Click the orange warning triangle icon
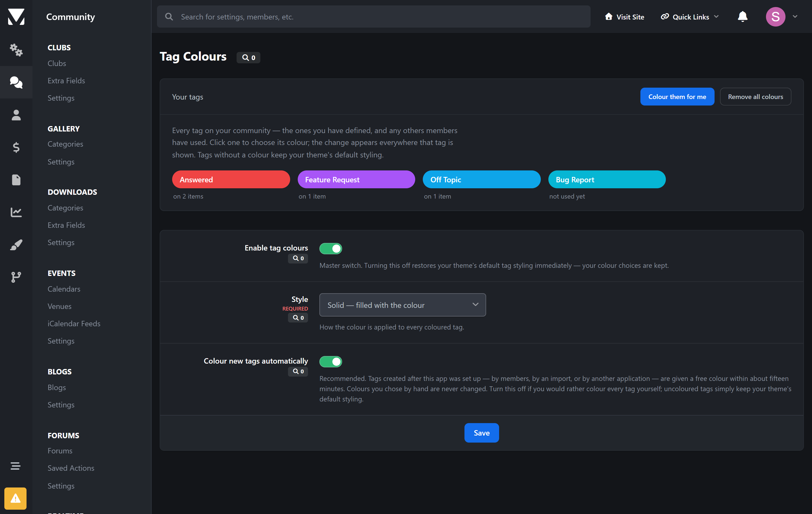This screenshot has width=812, height=514. 15,499
